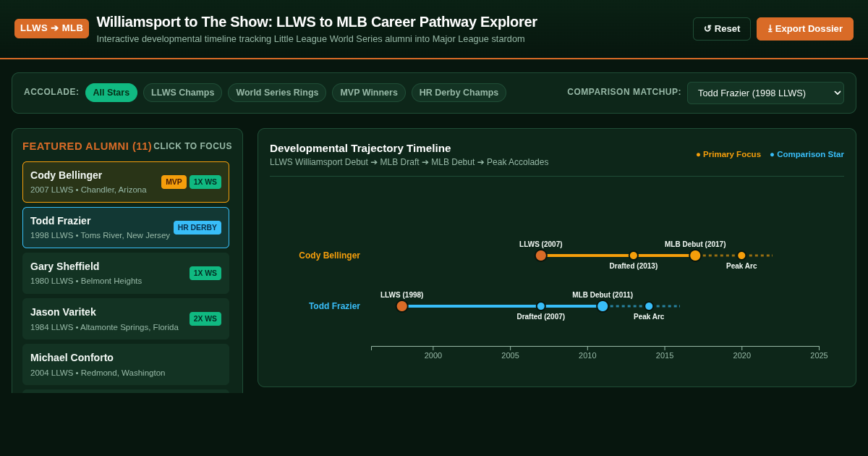Select Gary Sheffield alumni card
Viewport: 868px width, 456px height.
pyautogui.click(x=126, y=273)
